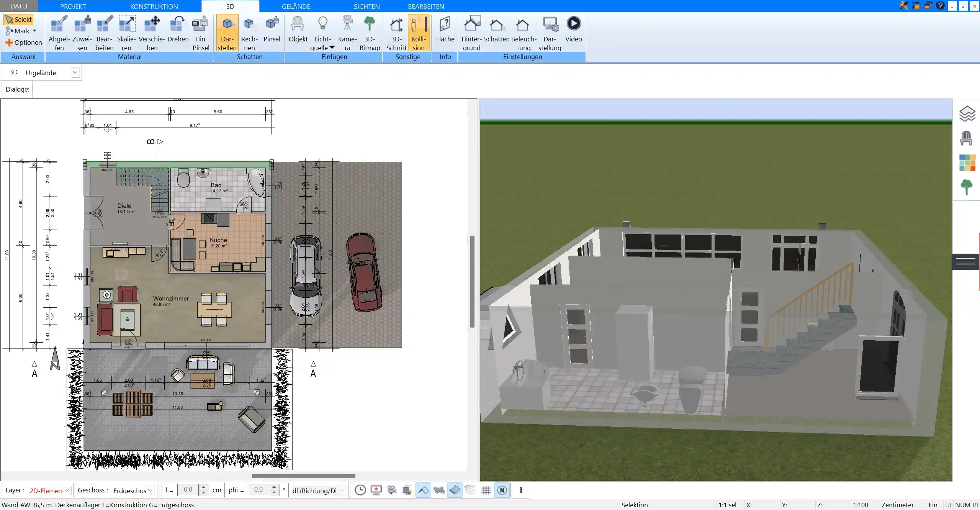Toggle the roof visibility icon in bottom bar
This screenshot has width=980, height=510.
(x=423, y=490)
